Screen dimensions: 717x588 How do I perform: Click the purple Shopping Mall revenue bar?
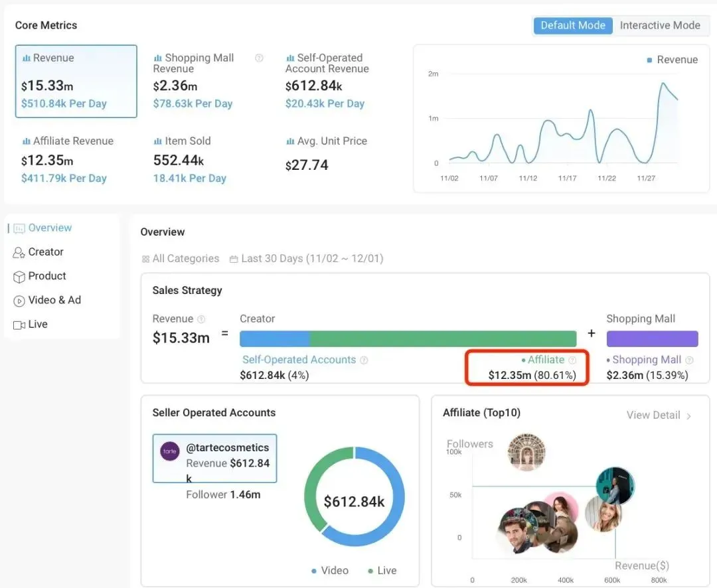[x=652, y=338]
